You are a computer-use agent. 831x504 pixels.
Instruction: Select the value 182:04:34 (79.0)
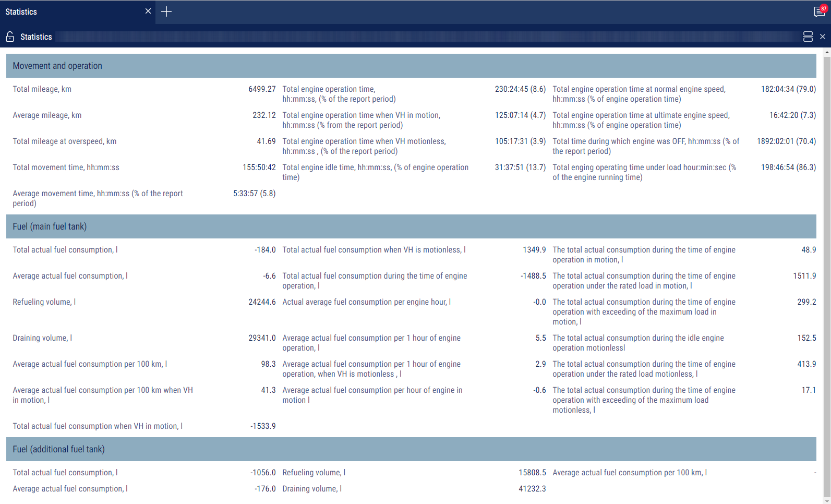coord(788,89)
